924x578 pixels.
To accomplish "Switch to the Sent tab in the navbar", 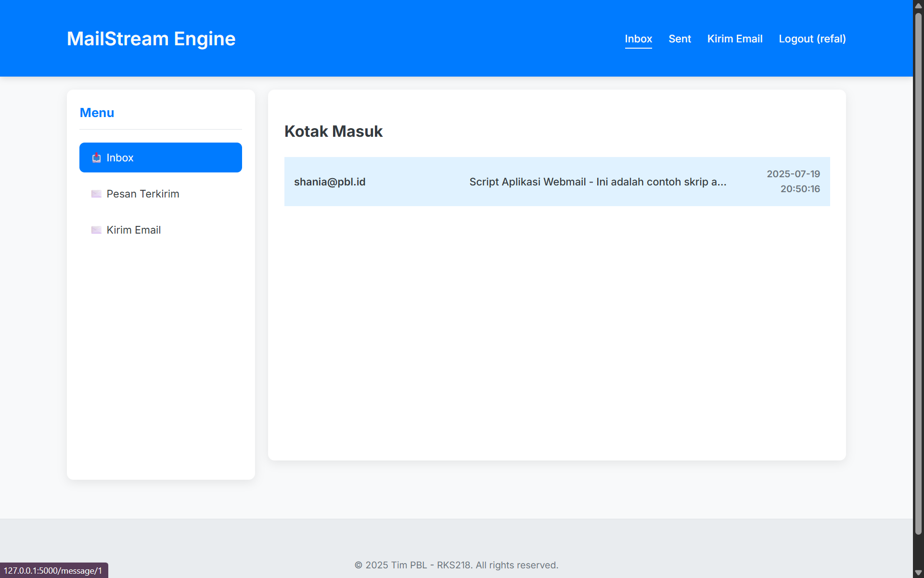I will coord(680,39).
